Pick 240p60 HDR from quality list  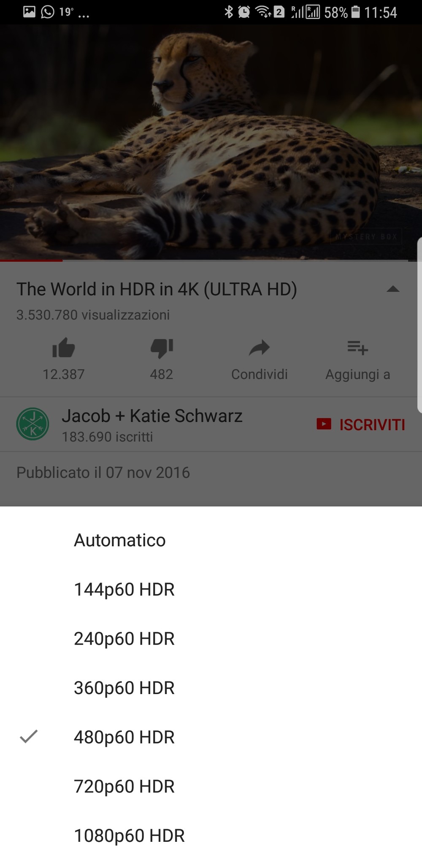click(211, 639)
